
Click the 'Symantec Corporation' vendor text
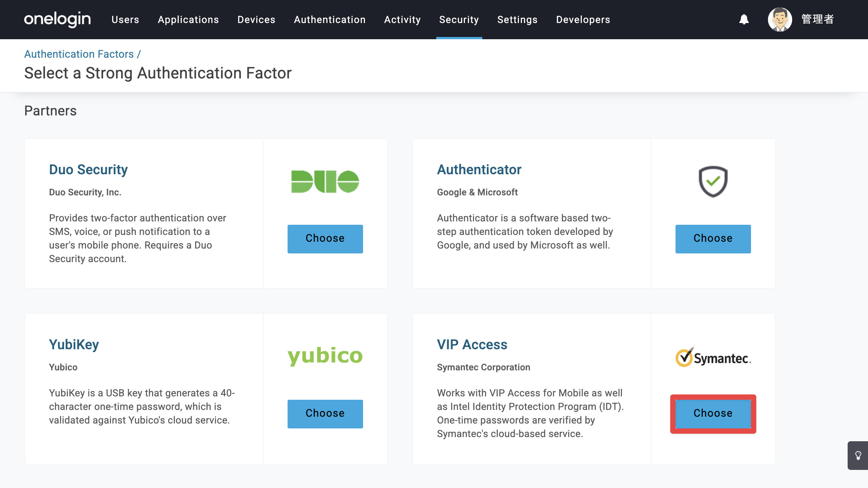tap(483, 367)
